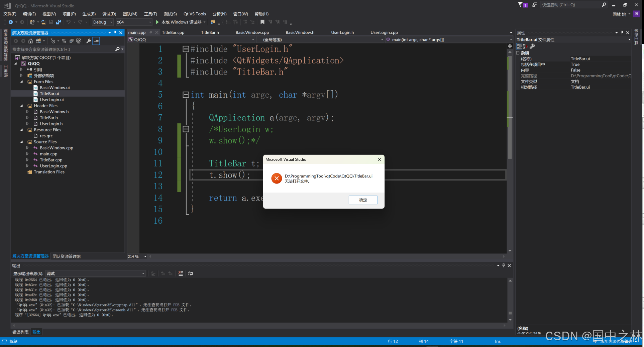
Task: Toggle preview selected items button
Action: tap(96, 41)
